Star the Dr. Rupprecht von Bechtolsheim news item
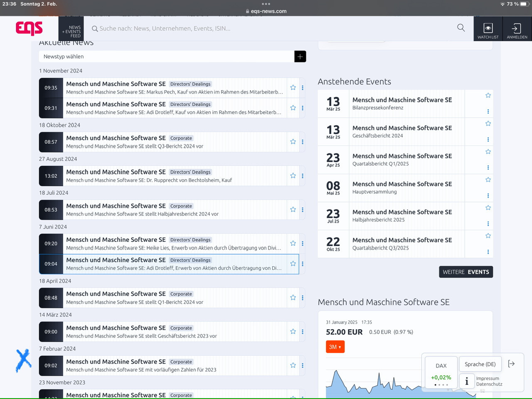The height and width of the screenshot is (399, 532). [x=293, y=176]
